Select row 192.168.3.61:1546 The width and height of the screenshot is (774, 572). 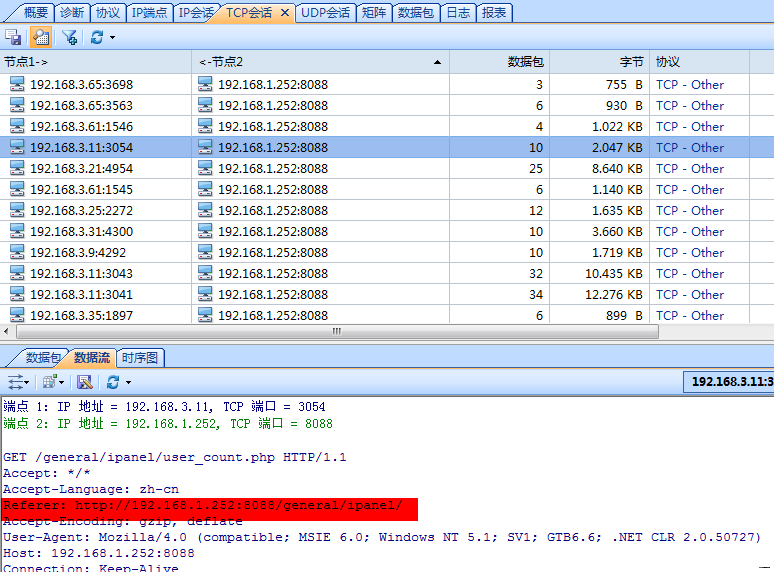point(387,126)
